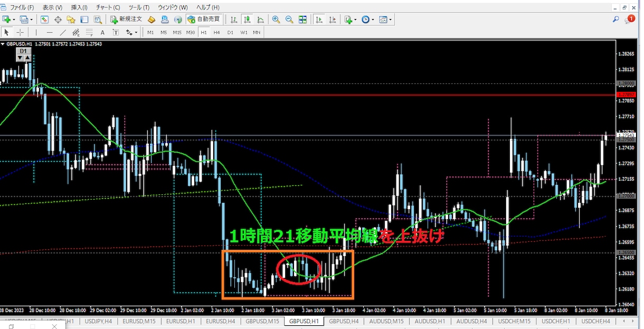Open the Navigator star-folder icon

[71, 20]
